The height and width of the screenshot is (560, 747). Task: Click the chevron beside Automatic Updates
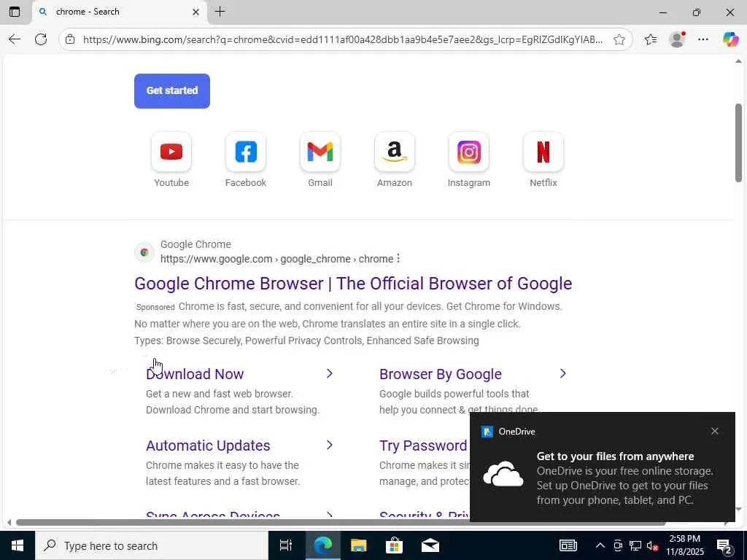pyautogui.click(x=329, y=446)
